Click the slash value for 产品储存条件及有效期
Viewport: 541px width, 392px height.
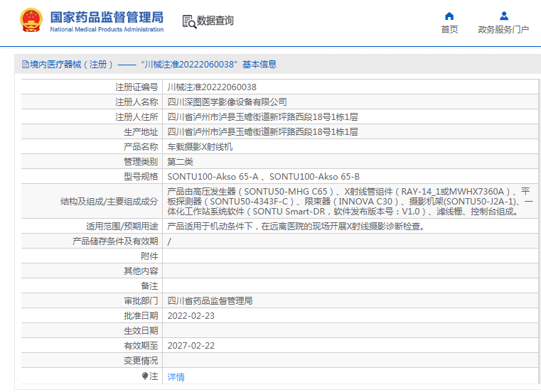tap(169, 241)
